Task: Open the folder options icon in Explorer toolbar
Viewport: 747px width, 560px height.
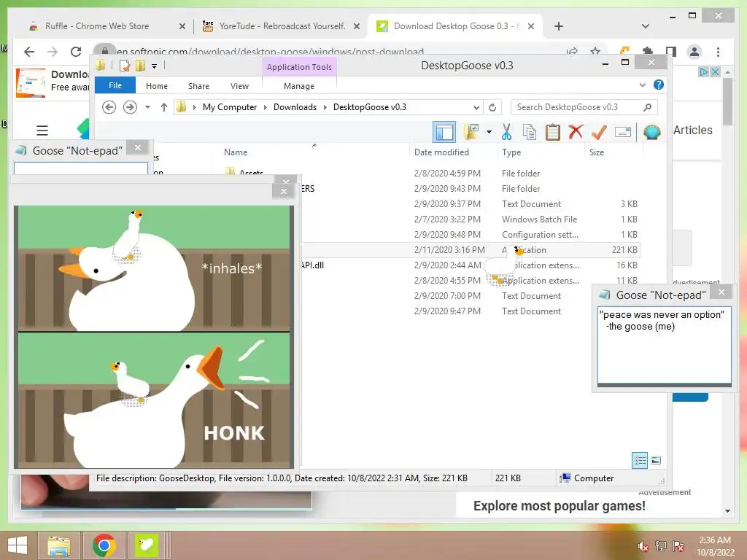Action: coord(472,132)
